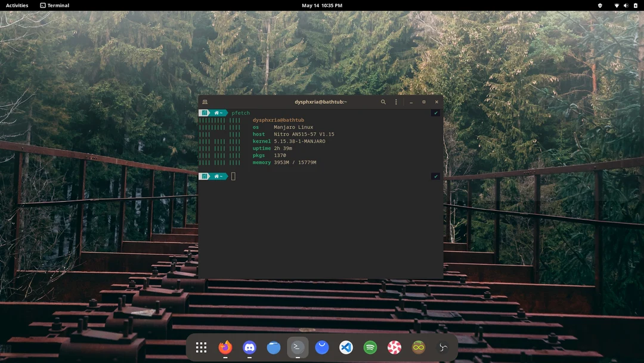Open Spotify from the dock
The height and width of the screenshot is (363, 644).
tap(370, 347)
